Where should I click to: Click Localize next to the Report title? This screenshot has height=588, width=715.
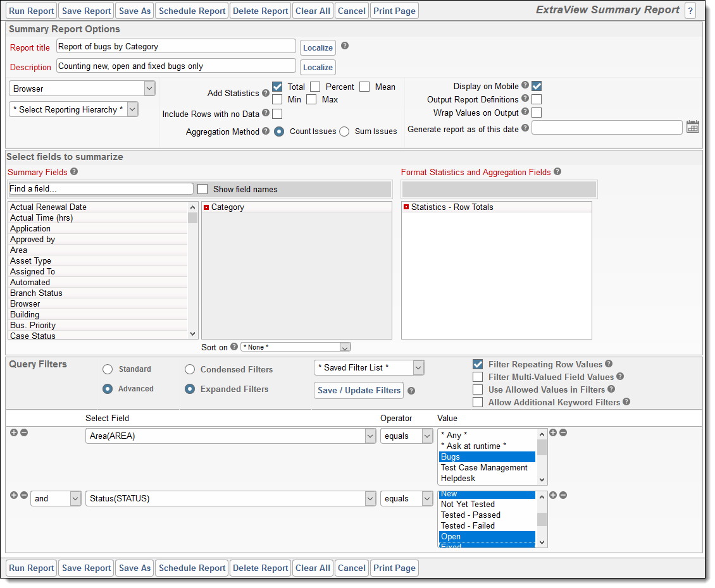318,48
